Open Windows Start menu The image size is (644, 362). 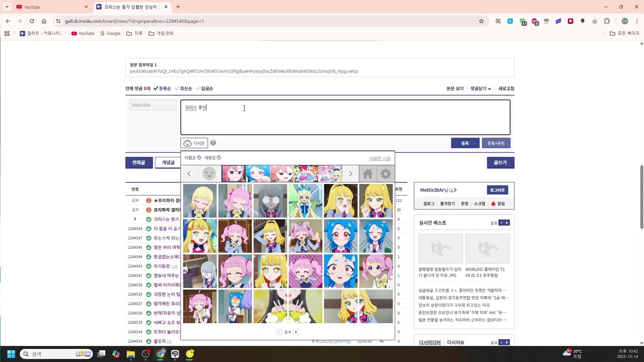pyautogui.click(x=11, y=354)
